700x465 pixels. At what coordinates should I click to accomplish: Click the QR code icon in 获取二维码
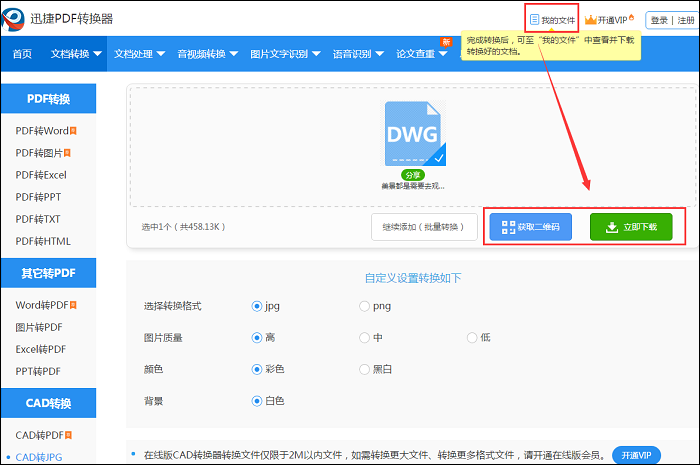coord(508,227)
